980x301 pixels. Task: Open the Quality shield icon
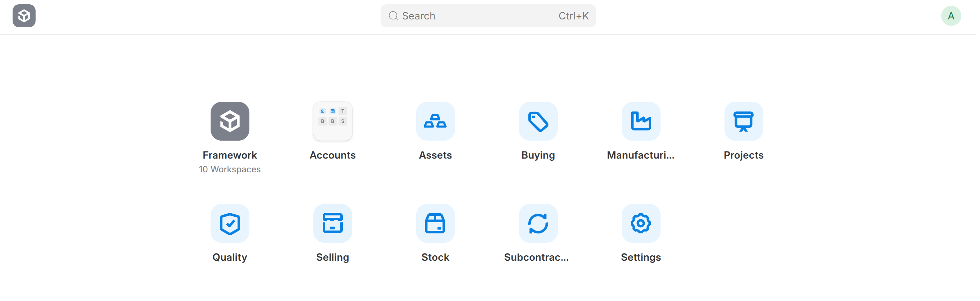[230, 223]
